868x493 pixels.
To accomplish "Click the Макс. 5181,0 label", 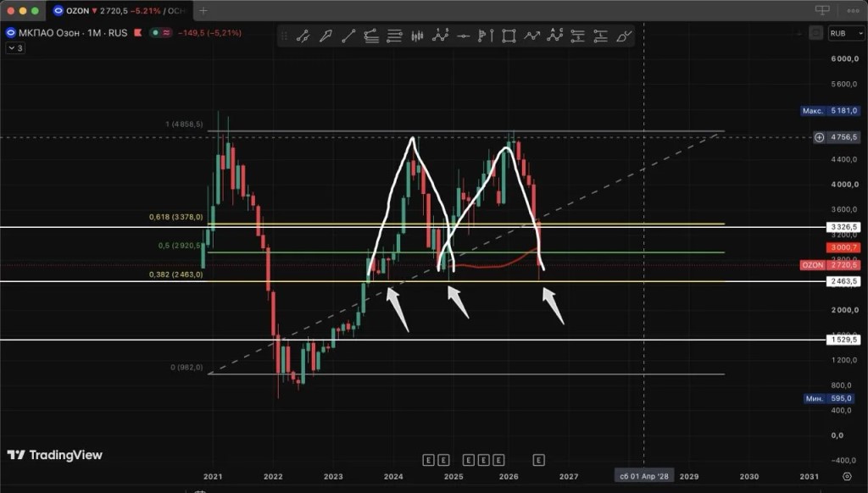I will pyautogui.click(x=831, y=111).
